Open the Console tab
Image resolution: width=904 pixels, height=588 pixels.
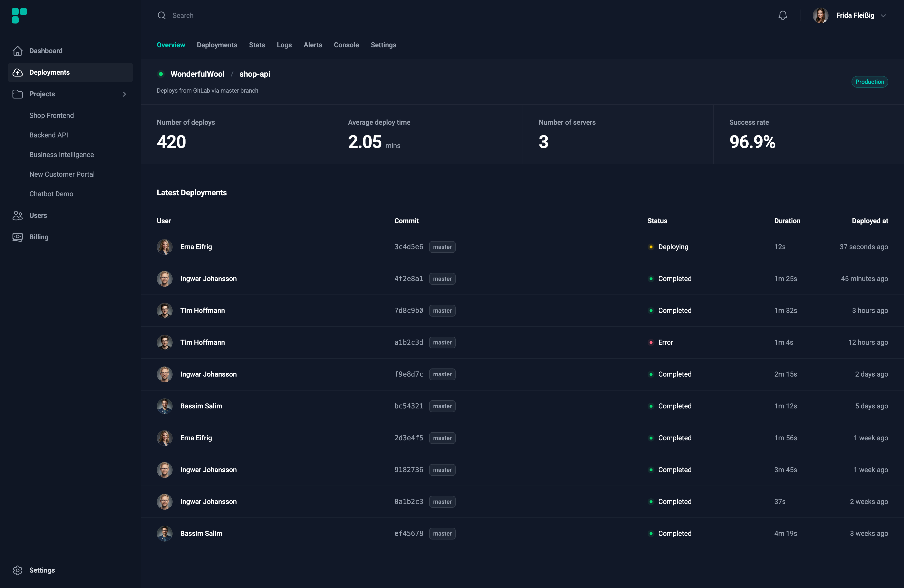pos(346,45)
